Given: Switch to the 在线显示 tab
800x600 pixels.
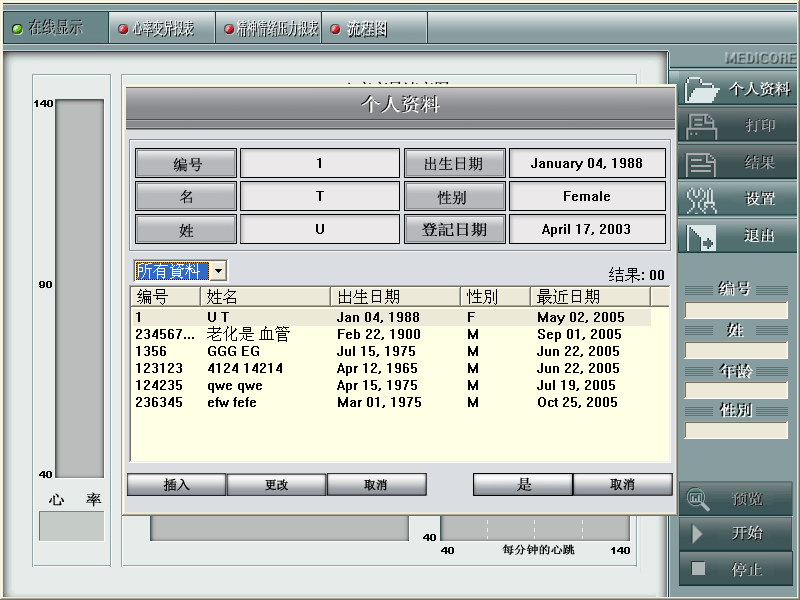Looking at the screenshot, I should [x=54, y=28].
